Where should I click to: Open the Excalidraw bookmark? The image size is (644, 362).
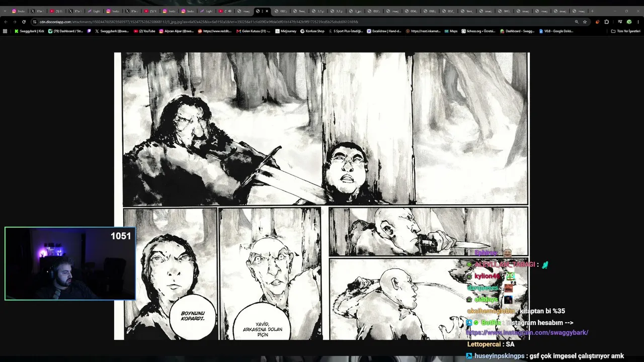pyautogui.click(x=384, y=31)
